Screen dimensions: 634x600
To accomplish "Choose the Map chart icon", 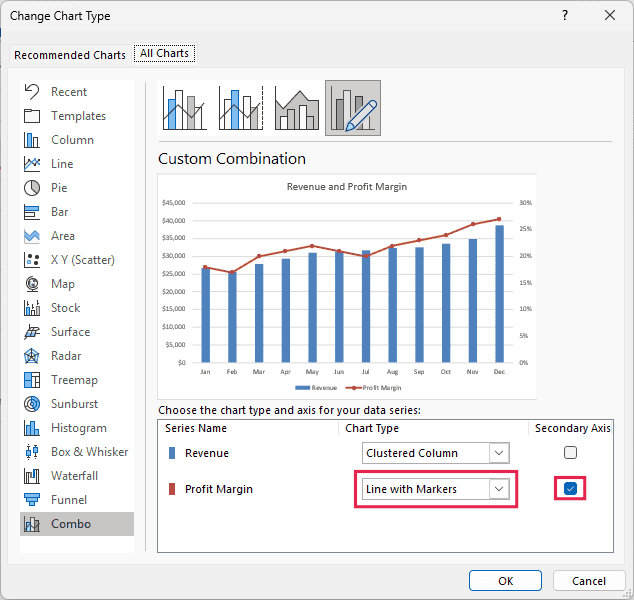I will coord(32,284).
